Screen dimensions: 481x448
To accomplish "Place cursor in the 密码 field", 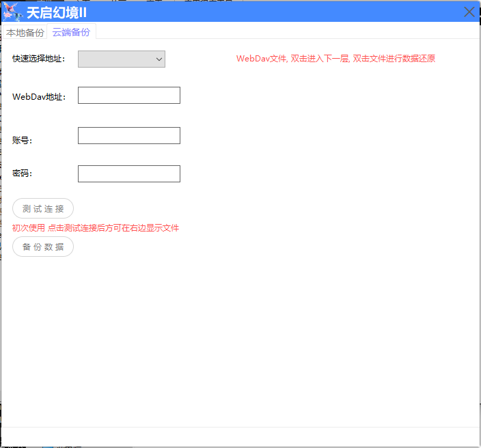I will pyautogui.click(x=129, y=174).
